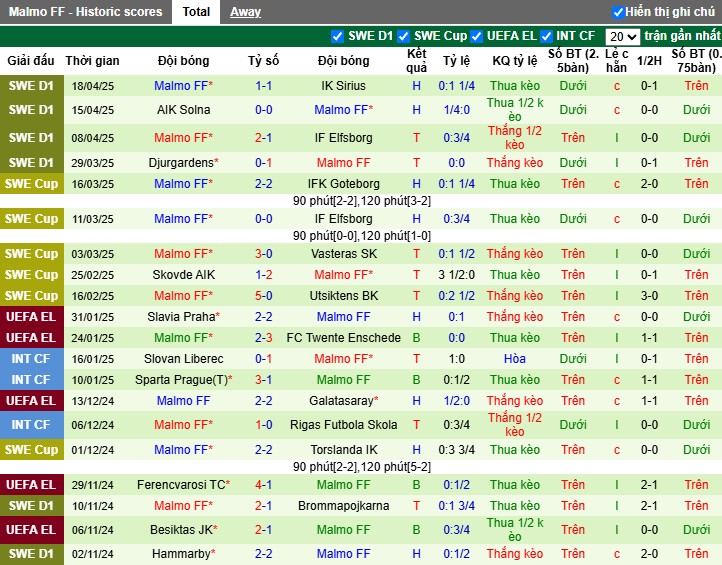Click the date 11/03/25

click(x=93, y=219)
